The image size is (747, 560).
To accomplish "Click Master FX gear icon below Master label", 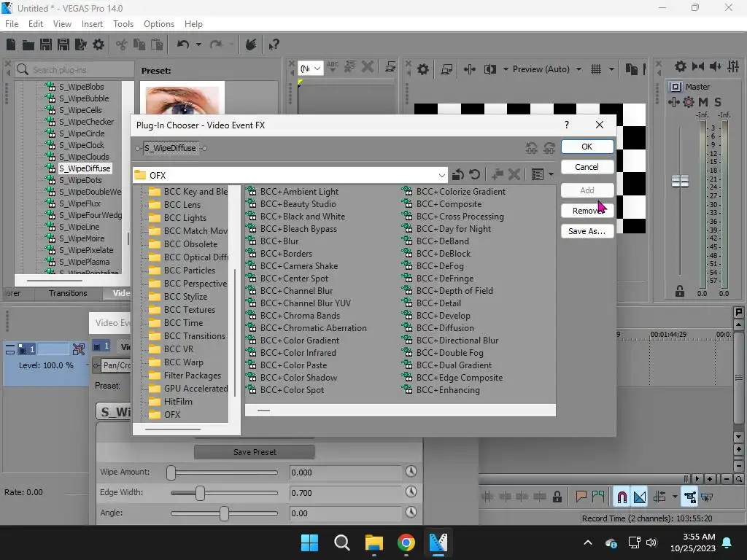I will [x=689, y=102].
